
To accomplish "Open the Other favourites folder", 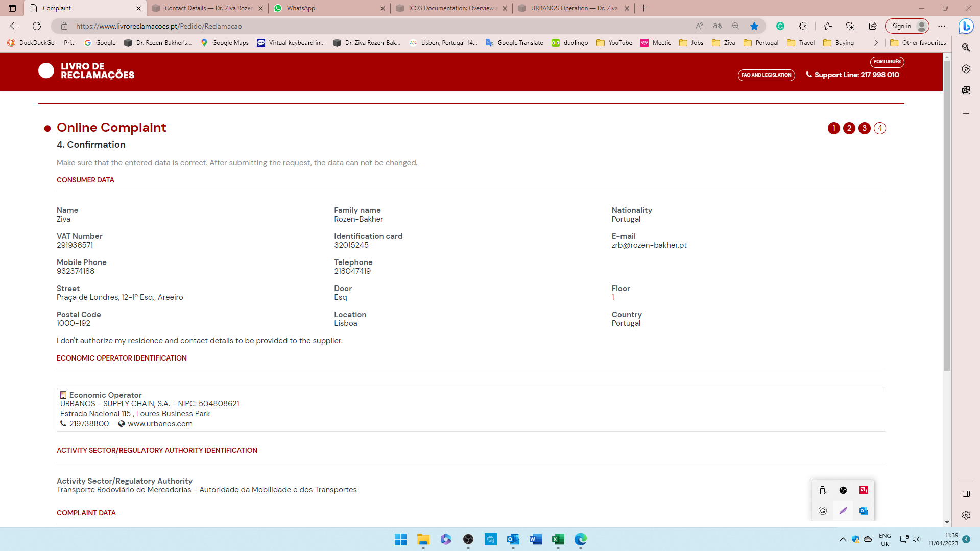I will tap(918, 43).
